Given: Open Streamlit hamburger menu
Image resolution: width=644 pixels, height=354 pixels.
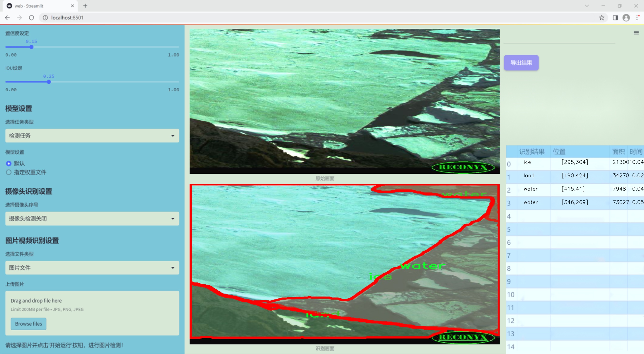Looking at the screenshot, I should click(636, 33).
